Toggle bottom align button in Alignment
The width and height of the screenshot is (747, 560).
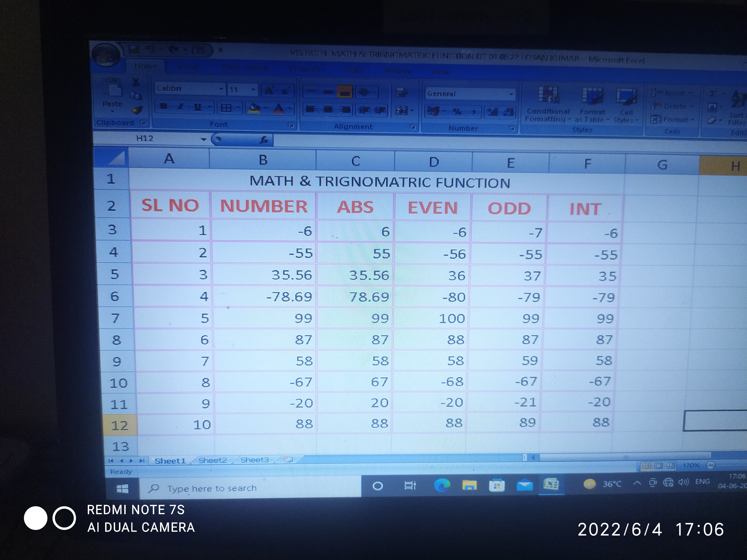344,92
